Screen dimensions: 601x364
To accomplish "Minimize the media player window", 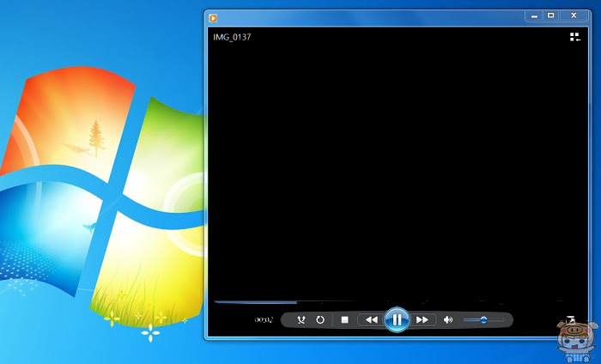I will (x=534, y=15).
